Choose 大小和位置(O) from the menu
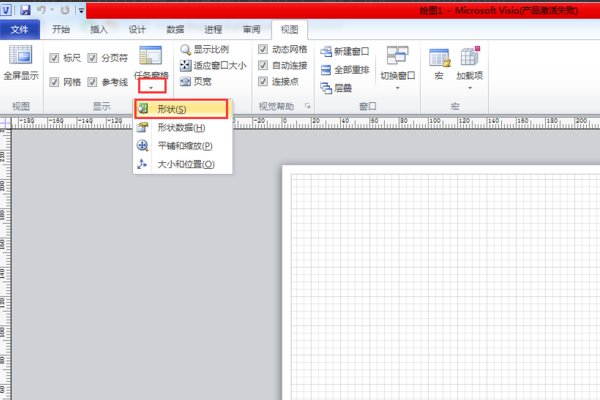This screenshot has height=400, width=600. click(x=182, y=164)
